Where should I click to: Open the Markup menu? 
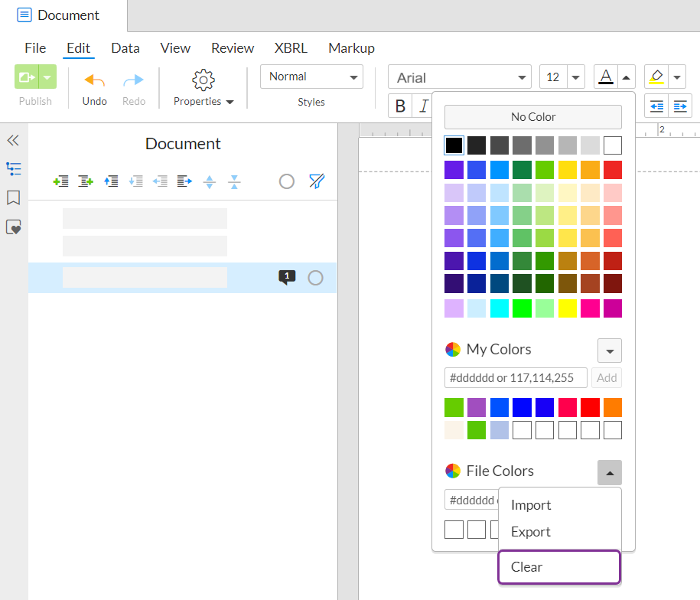point(351,48)
